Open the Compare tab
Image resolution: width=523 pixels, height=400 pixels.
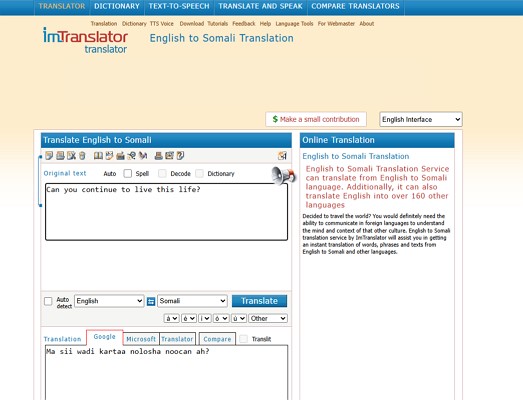click(x=217, y=339)
